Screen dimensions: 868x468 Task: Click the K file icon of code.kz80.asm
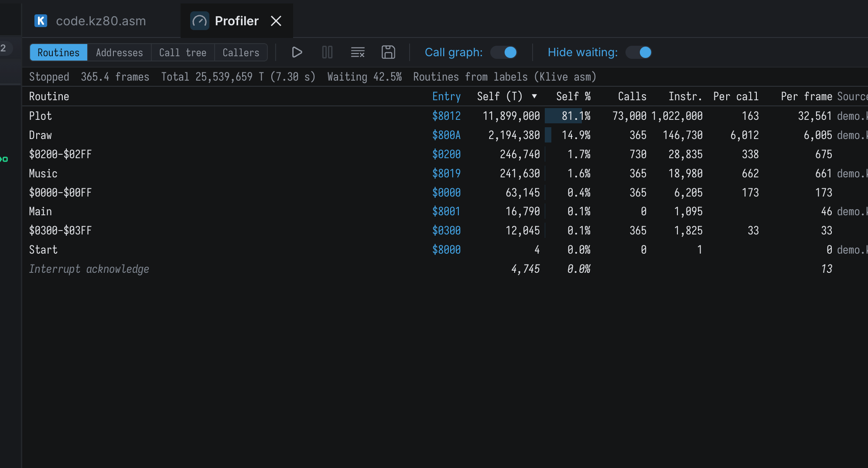point(41,21)
